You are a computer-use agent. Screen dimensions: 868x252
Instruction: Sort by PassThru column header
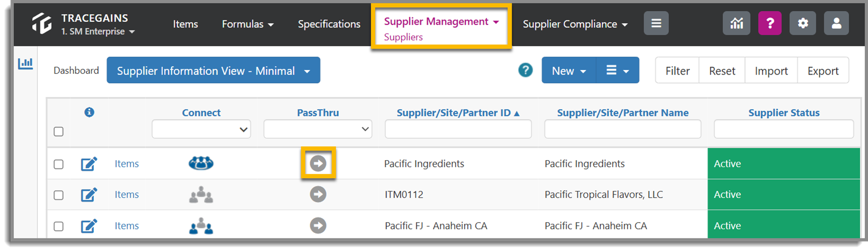318,113
